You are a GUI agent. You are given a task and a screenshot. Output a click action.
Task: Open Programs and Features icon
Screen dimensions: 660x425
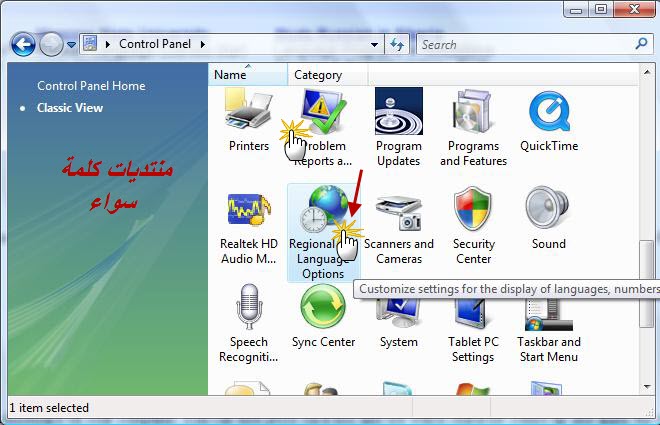(x=473, y=111)
